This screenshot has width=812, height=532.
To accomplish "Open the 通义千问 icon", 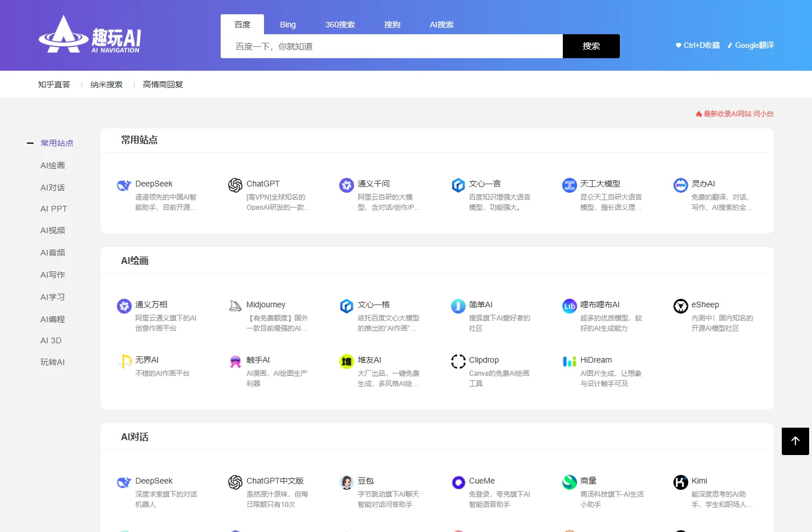I will 347,185.
